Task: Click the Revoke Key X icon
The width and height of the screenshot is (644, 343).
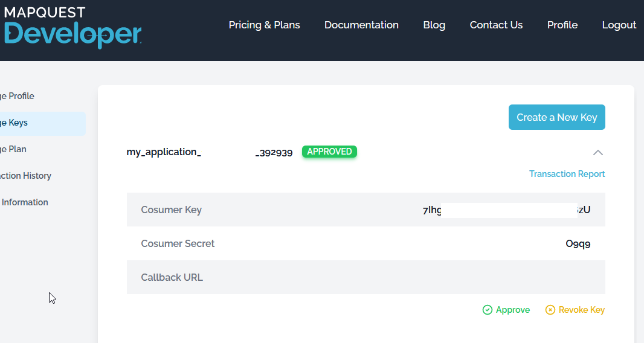Action: [550, 310]
